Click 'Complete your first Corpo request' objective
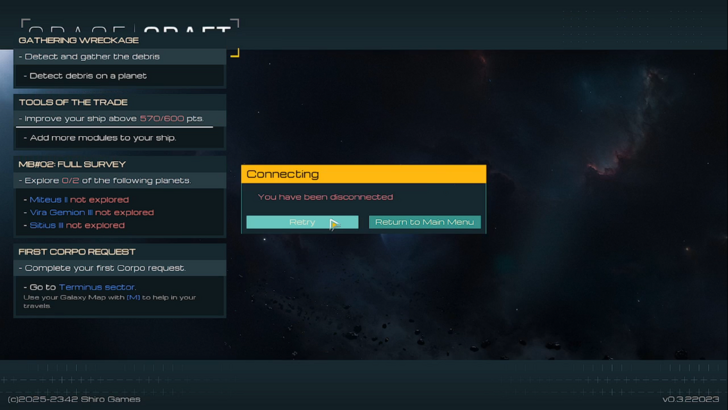This screenshot has height=410, width=728. coord(120,268)
